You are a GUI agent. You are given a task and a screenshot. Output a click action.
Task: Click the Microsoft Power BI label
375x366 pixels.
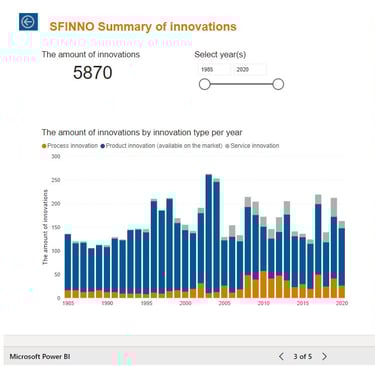(x=40, y=356)
